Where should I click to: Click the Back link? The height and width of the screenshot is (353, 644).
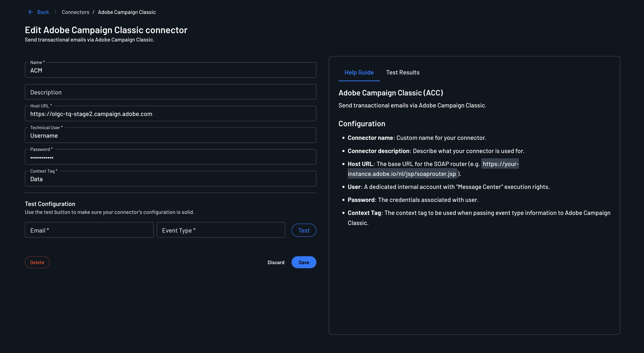(x=43, y=12)
